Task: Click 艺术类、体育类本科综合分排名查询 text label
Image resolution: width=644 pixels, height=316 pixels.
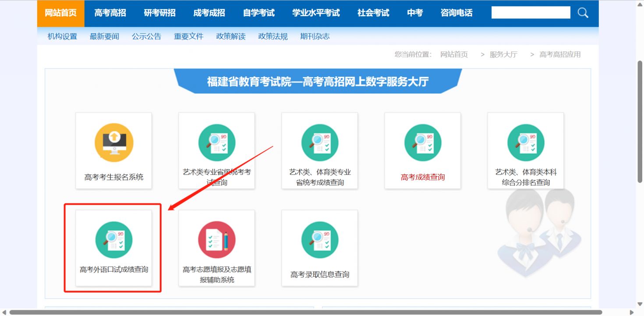Action: point(526,177)
